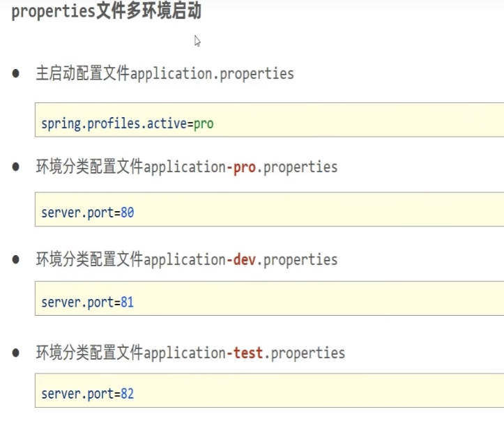Click the blue port number 82
The image size is (504, 430).
[127, 394]
